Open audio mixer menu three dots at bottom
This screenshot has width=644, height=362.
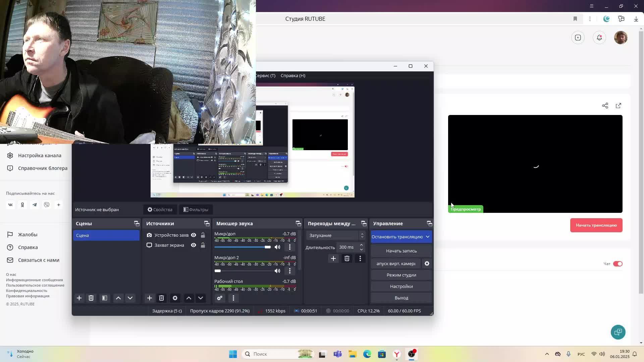pyautogui.click(x=233, y=298)
